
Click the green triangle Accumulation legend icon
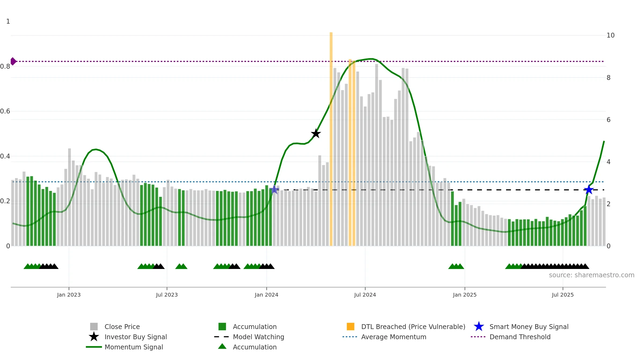click(x=222, y=346)
